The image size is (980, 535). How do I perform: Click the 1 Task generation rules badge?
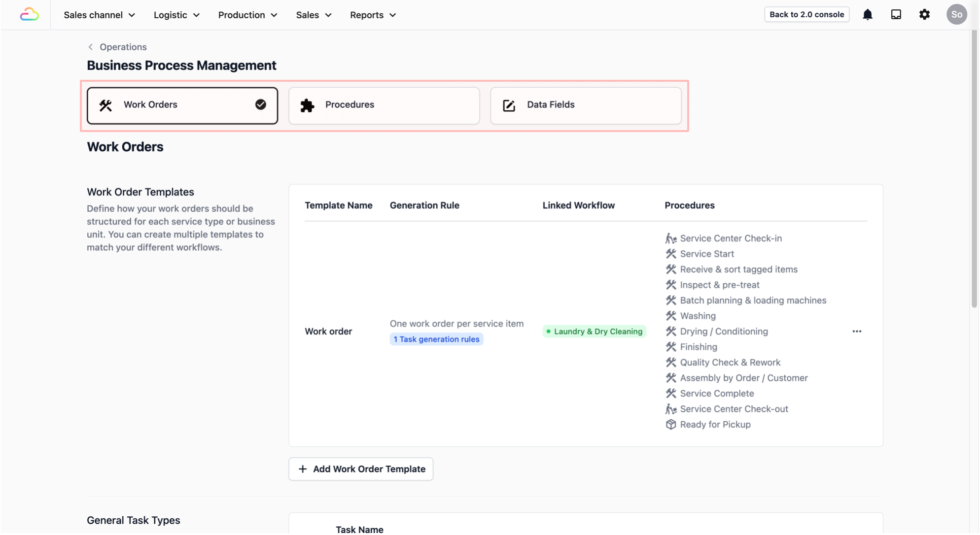pyautogui.click(x=436, y=339)
